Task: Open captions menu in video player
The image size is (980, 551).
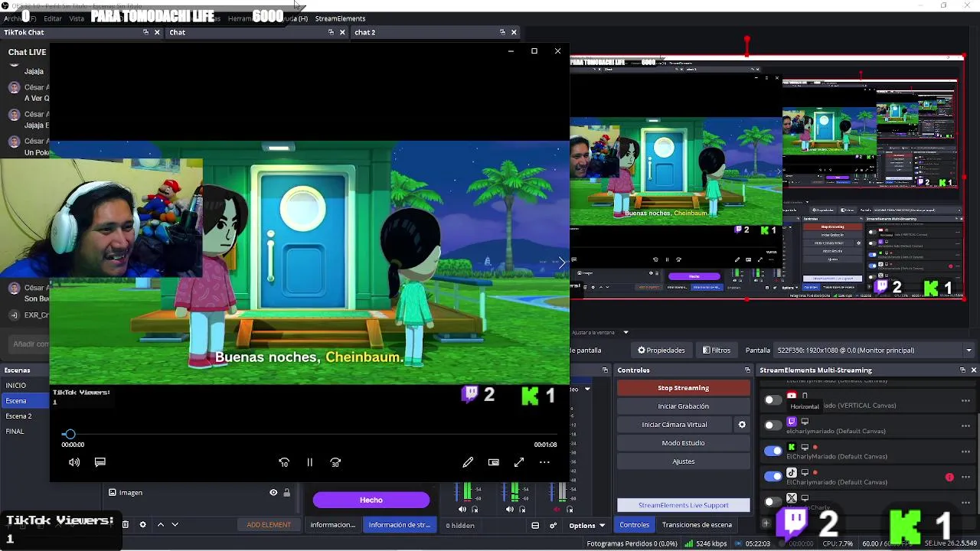Action: click(x=100, y=462)
